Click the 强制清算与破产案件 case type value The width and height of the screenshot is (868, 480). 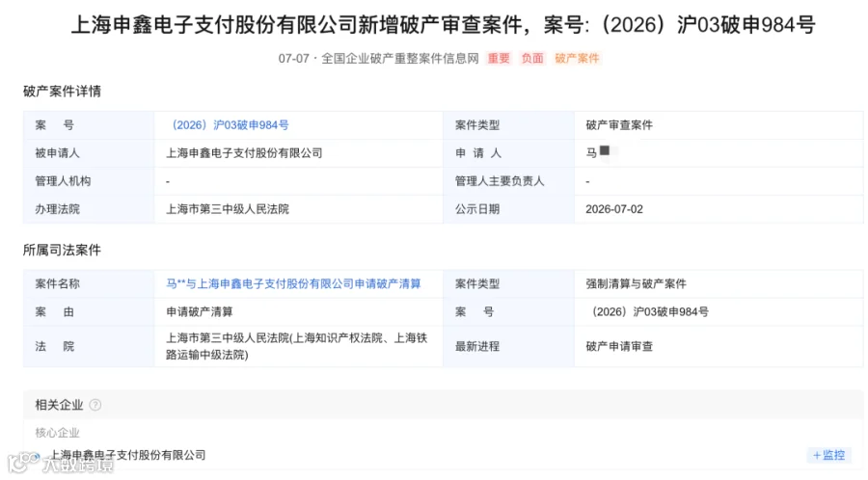tap(637, 283)
